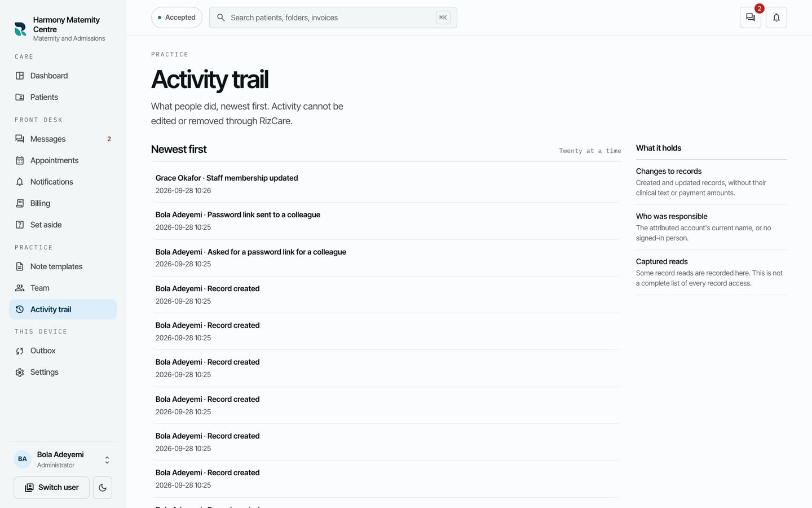
Task: Focus the Search patients, folders, invoices field
Action: click(333, 17)
